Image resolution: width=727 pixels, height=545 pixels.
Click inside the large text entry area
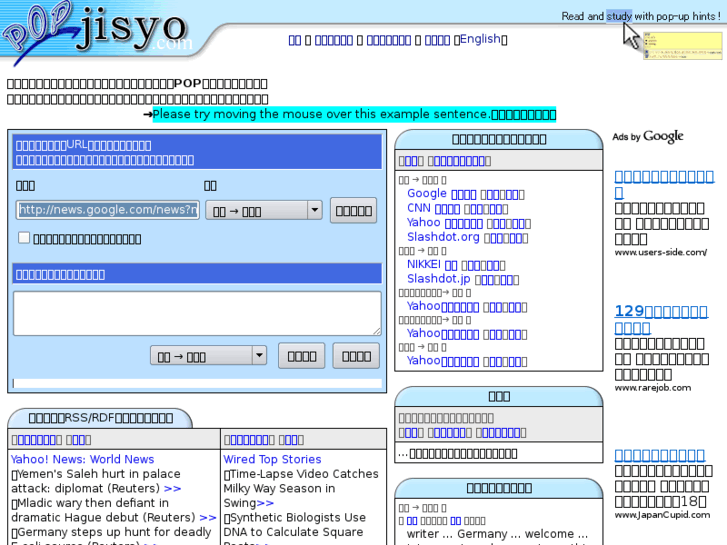(x=197, y=313)
